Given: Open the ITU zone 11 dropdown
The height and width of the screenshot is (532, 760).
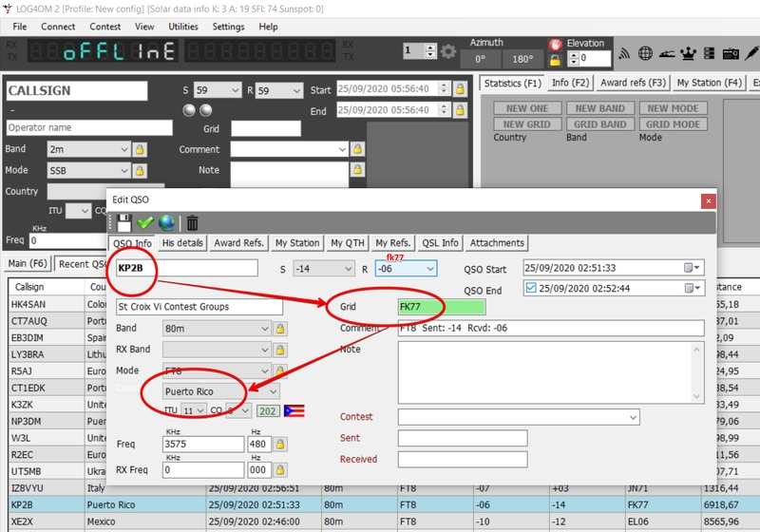Looking at the screenshot, I should 200,410.
